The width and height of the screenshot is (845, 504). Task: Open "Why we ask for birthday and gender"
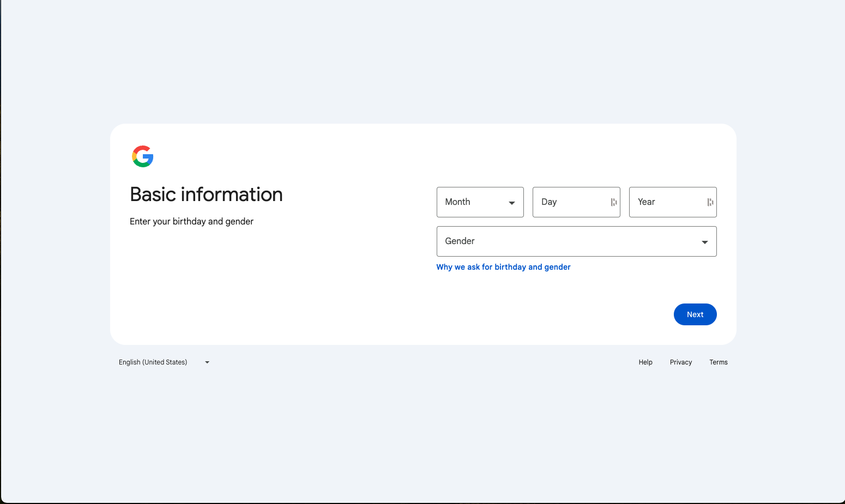(503, 267)
